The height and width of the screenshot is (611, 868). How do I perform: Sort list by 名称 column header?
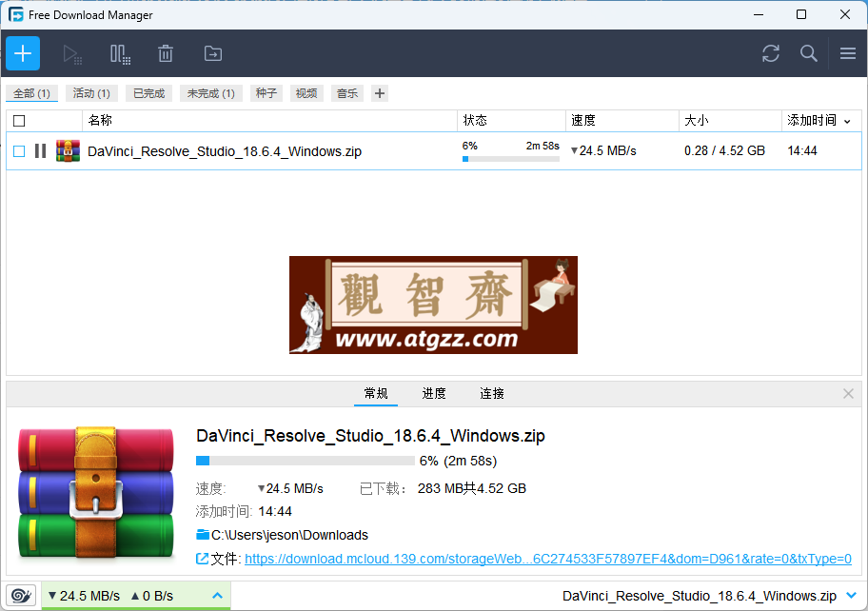pos(269,121)
